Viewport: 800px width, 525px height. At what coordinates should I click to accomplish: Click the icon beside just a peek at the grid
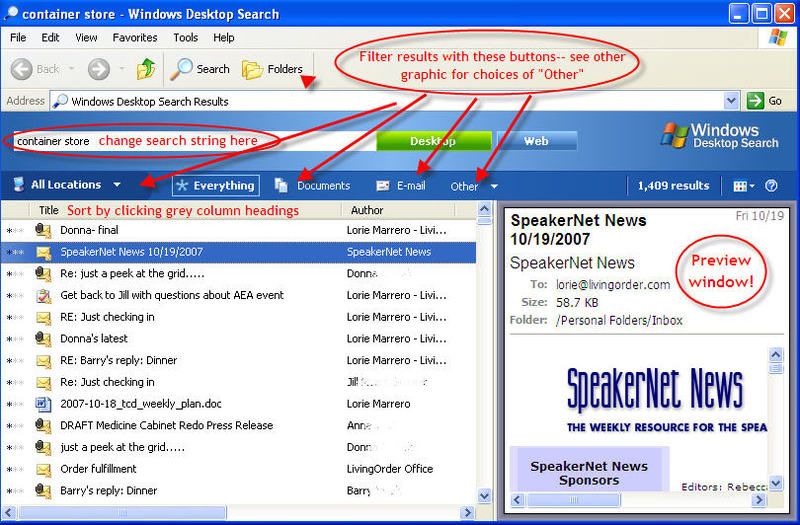click(43, 447)
